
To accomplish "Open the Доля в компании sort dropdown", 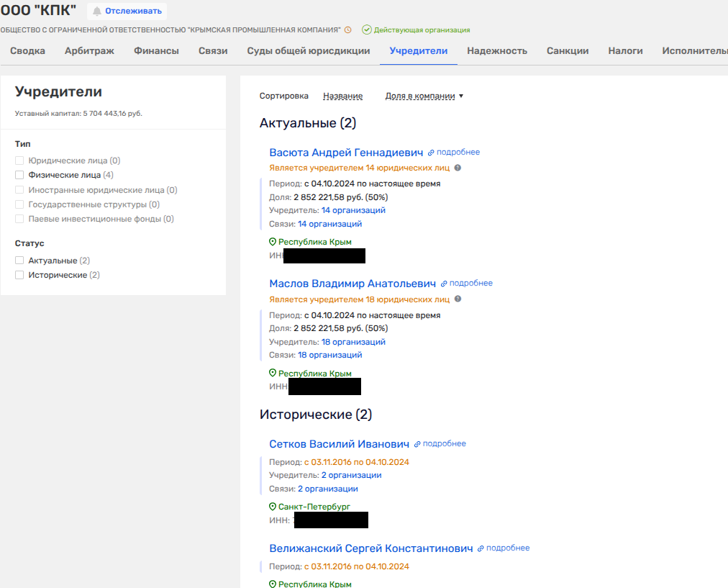I will 424,96.
